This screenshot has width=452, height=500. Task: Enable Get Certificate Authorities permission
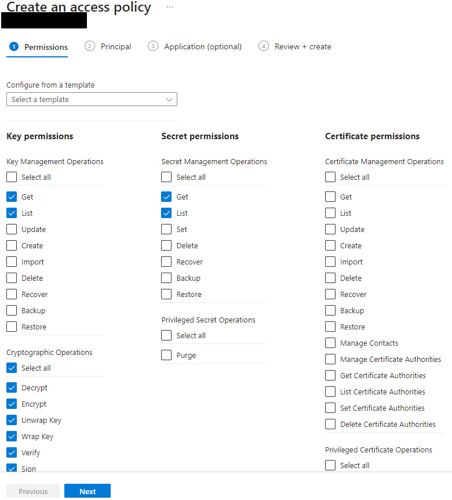tap(330, 375)
